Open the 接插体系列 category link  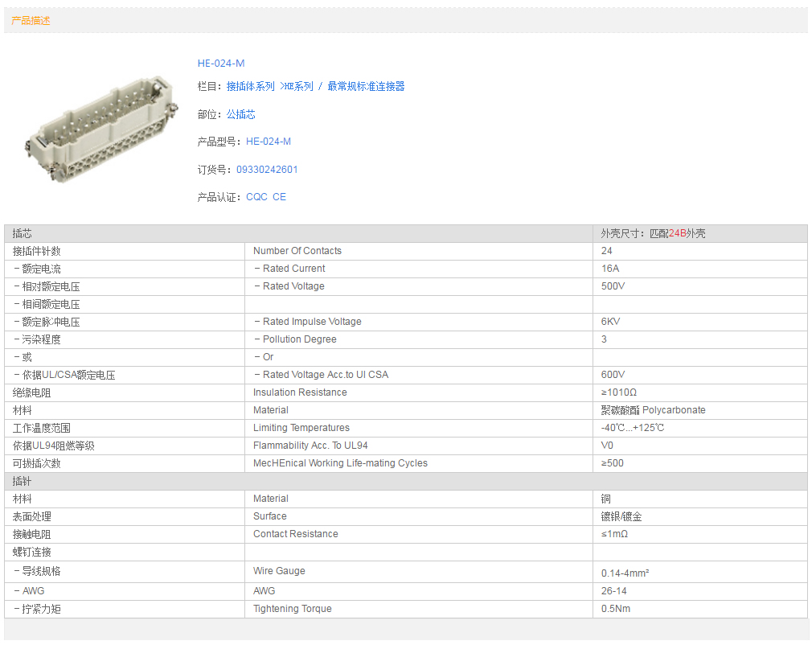[x=250, y=87]
